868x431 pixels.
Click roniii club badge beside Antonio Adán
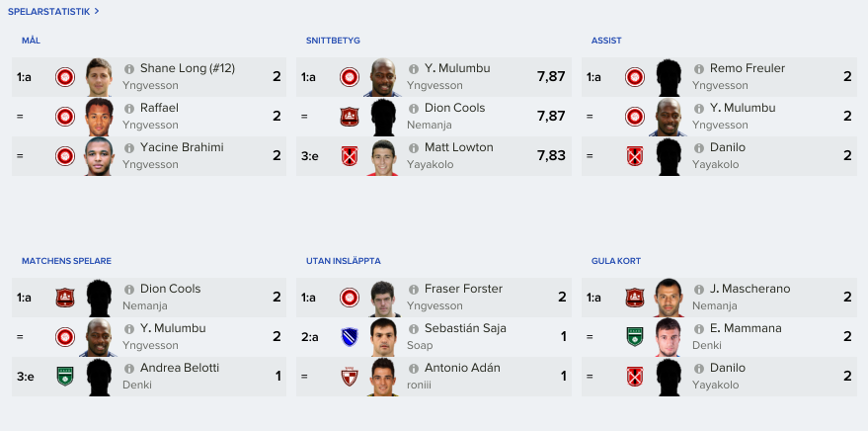pos(350,377)
